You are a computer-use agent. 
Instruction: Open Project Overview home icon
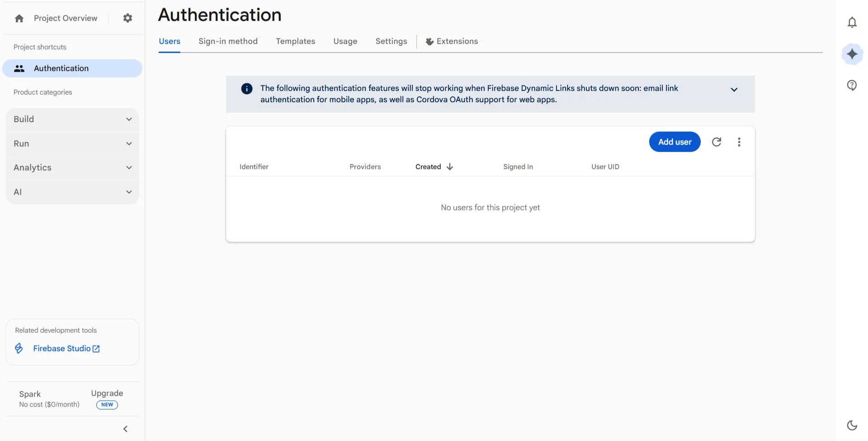click(x=19, y=19)
